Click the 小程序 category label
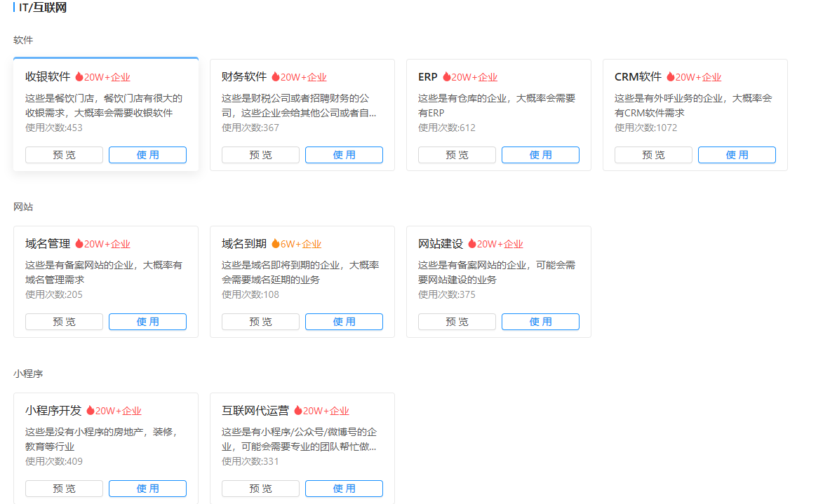Image resolution: width=837 pixels, height=504 pixels. tap(28, 374)
